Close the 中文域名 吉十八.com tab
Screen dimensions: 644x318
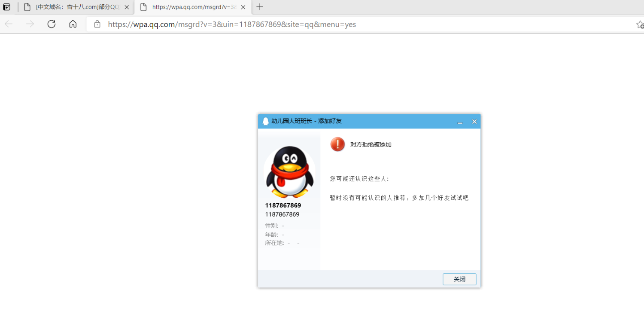[x=127, y=7]
